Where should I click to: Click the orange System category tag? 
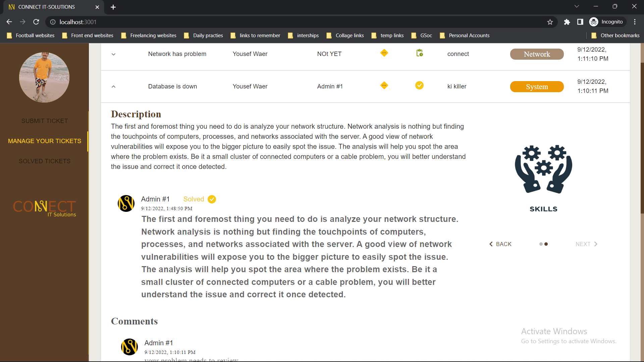[537, 86]
